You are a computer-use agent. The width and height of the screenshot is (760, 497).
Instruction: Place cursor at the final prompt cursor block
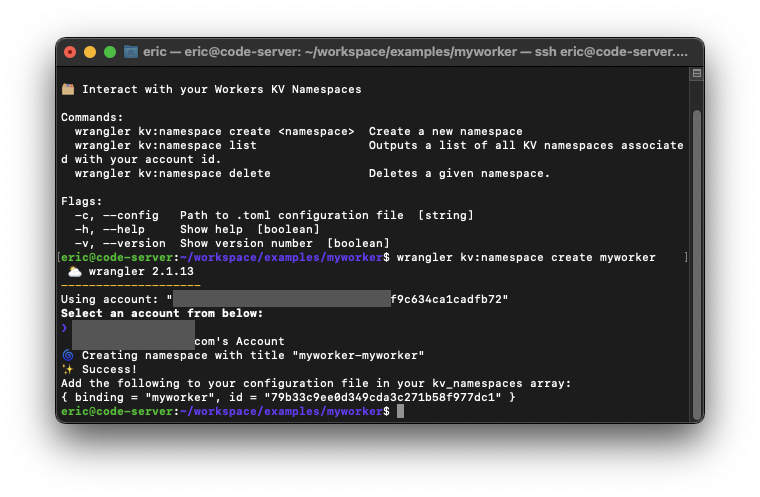(x=400, y=411)
